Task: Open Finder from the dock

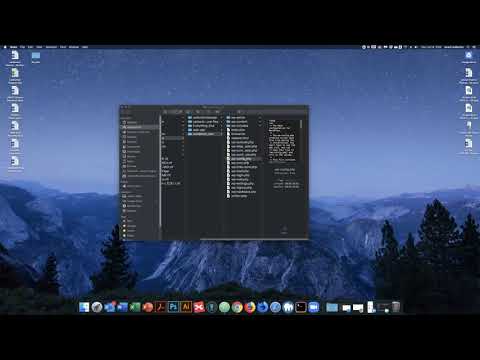Action: point(84,307)
